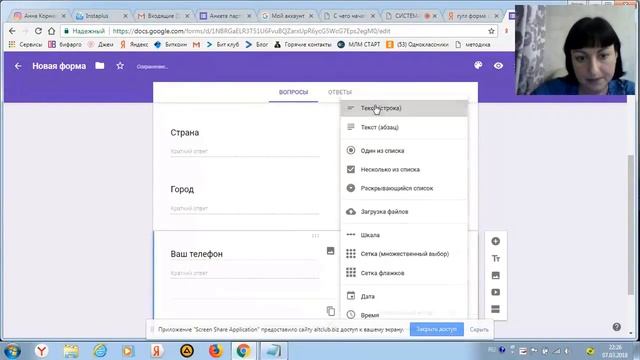
Task: Bookmark page with star in address bar
Action: [x=491, y=31]
